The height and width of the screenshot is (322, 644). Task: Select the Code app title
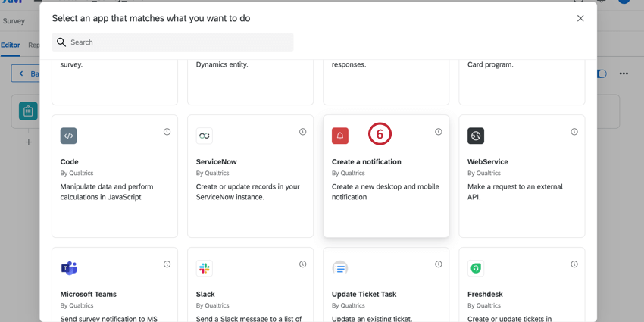[x=70, y=162]
